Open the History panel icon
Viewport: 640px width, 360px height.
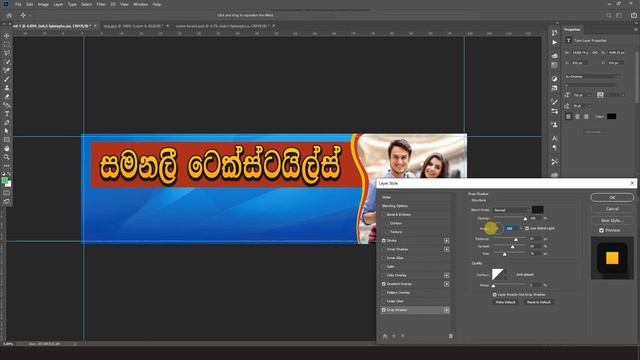point(554,33)
